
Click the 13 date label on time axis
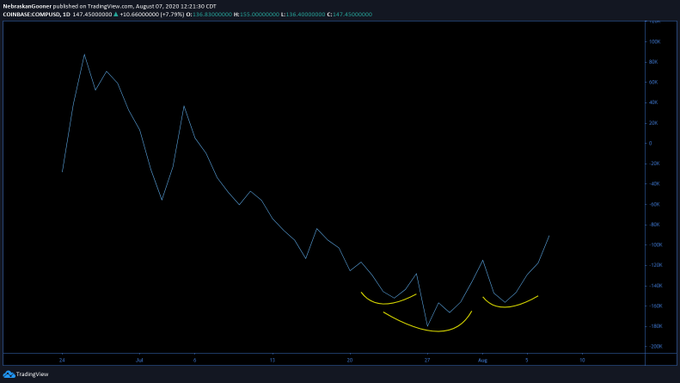[272, 360]
